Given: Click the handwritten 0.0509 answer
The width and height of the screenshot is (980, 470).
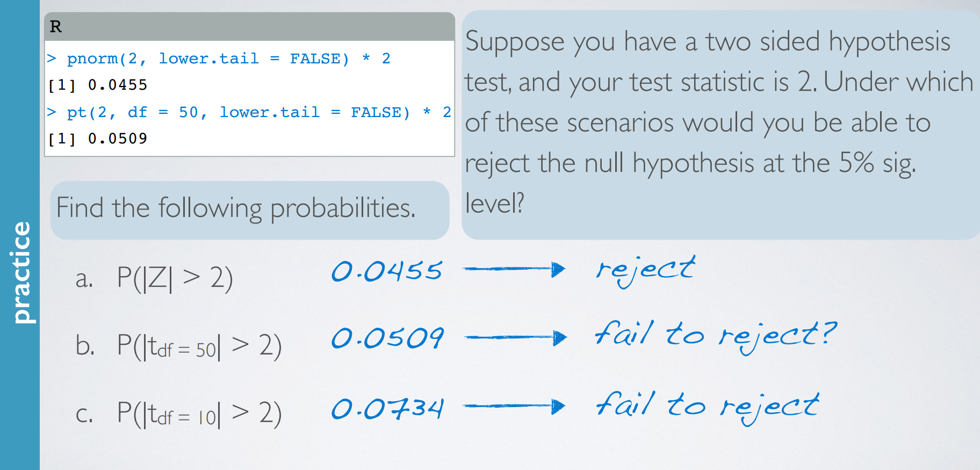Looking at the screenshot, I should click(387, 338).
